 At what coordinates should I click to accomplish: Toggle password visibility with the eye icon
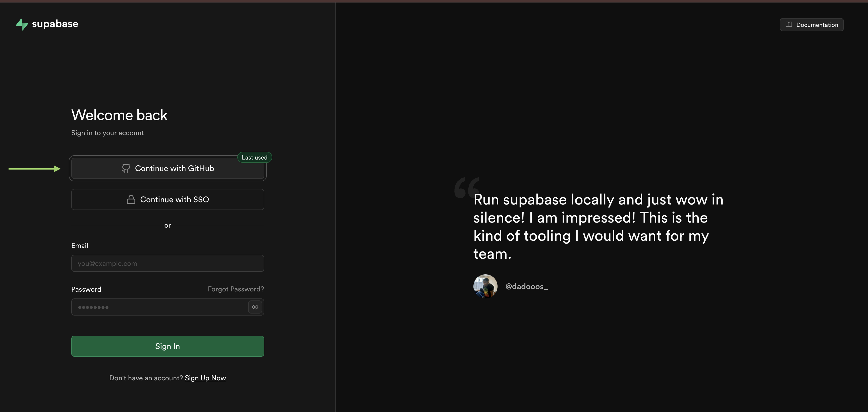[255, 307]
